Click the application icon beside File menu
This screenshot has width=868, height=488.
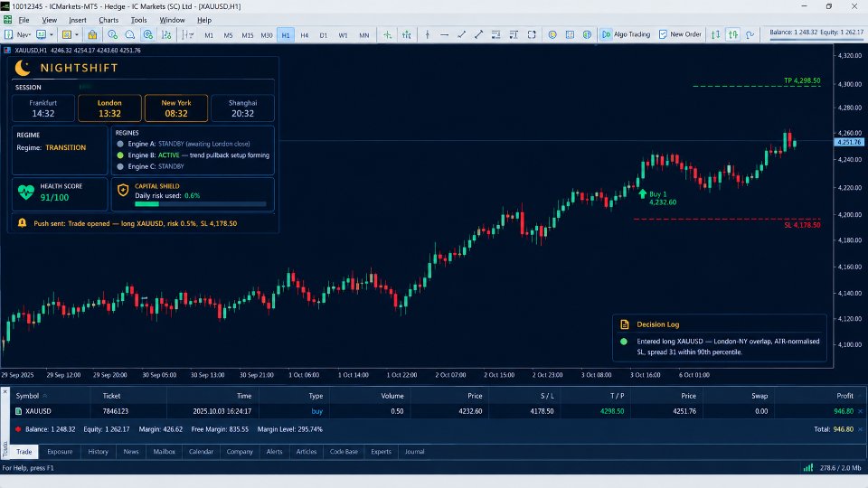[8, 20]
